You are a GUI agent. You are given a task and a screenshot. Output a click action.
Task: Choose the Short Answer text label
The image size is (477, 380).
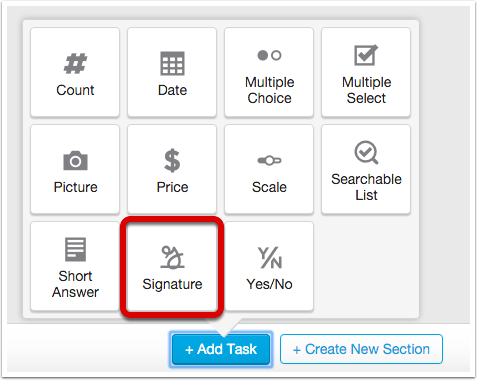click(x=75, y=284)
